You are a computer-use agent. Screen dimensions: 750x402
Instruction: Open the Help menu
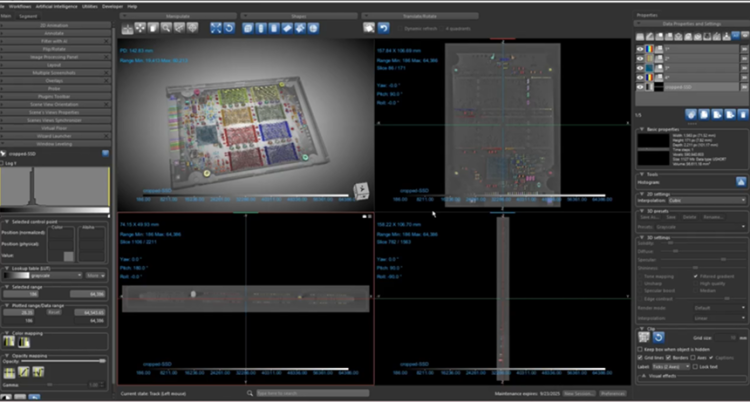coord(132,7)
